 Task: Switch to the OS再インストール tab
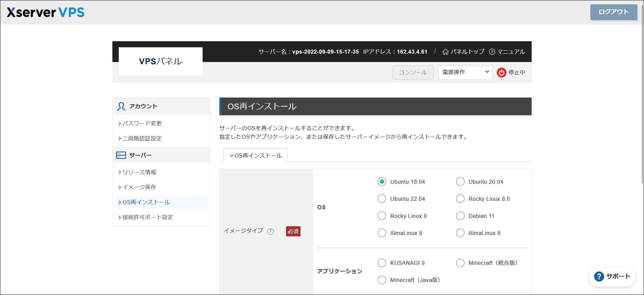coord(255,156)
